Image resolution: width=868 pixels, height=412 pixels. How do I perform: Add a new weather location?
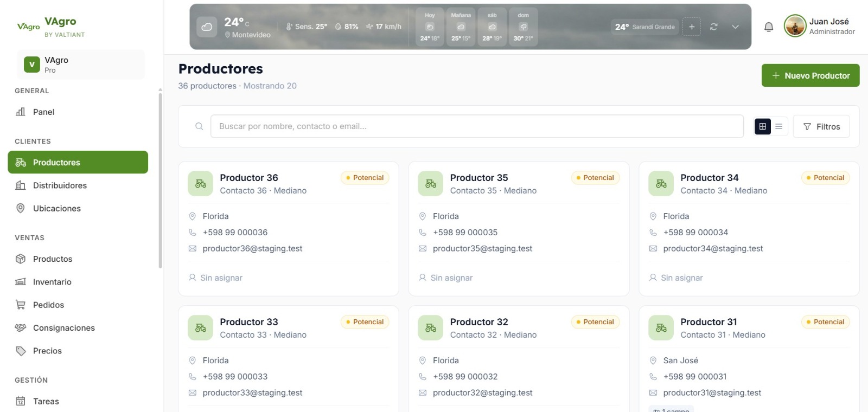coord(691,27)
